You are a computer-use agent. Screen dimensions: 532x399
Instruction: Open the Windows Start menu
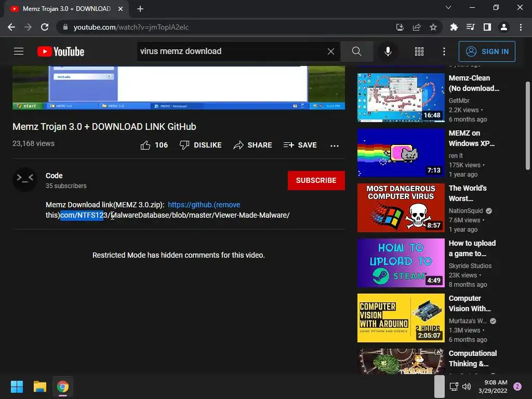click(17, 387)
